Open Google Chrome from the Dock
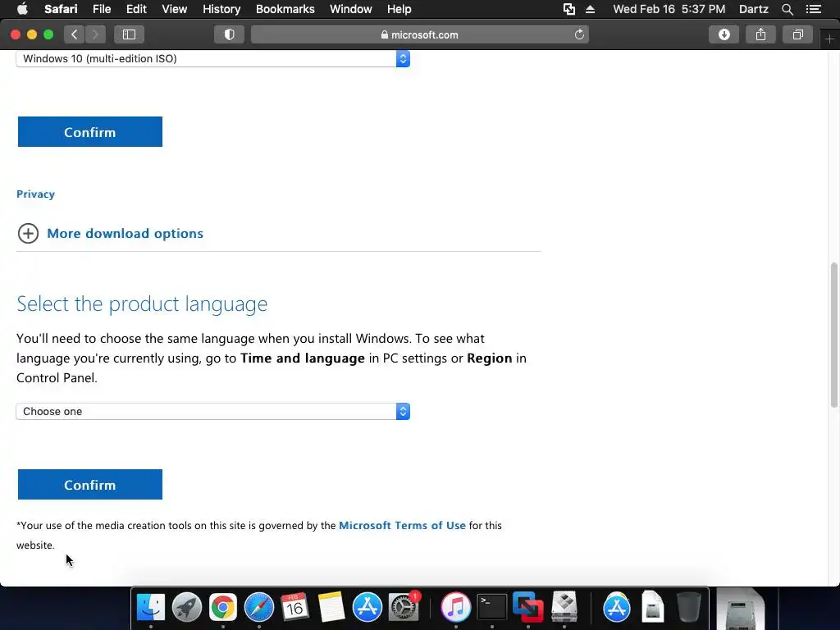The width and height of the screenshot is (840, 630). (x=223, y=608)
